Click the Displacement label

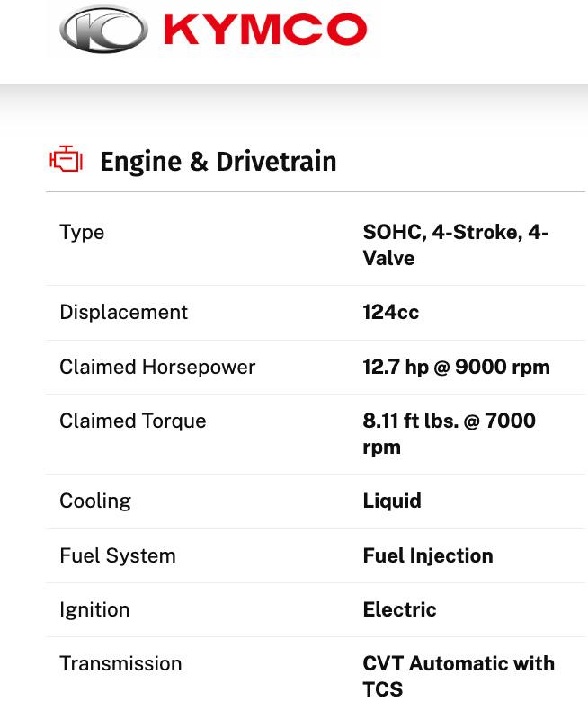pyautogui.click(x=123, y=312)
